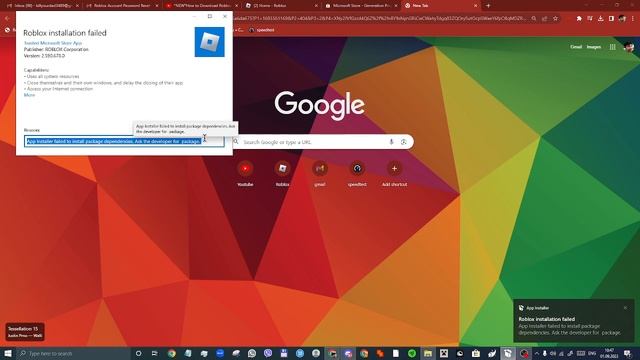The height and width of the screenshot is (360, 640).
Task: Switch to the Home - Roblox tab
Action: click(282, 6)
